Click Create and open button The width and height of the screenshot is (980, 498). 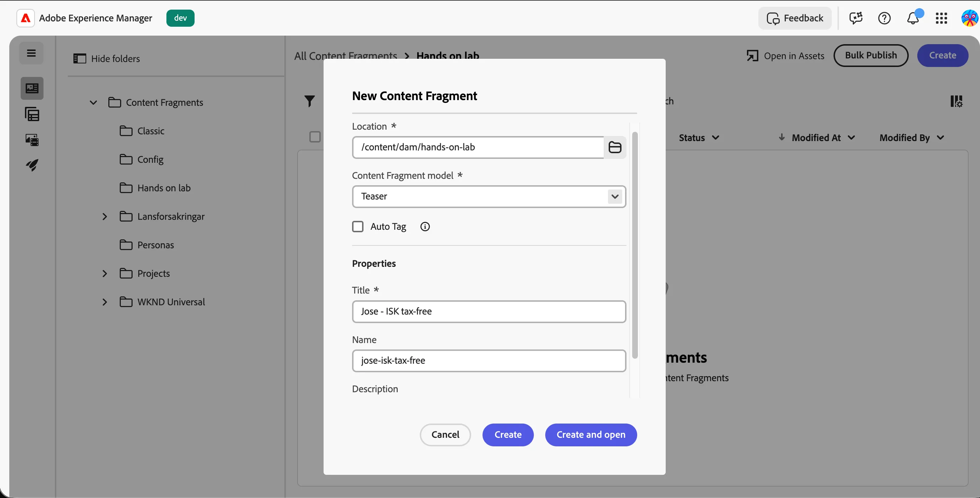(x=591, y=435)
